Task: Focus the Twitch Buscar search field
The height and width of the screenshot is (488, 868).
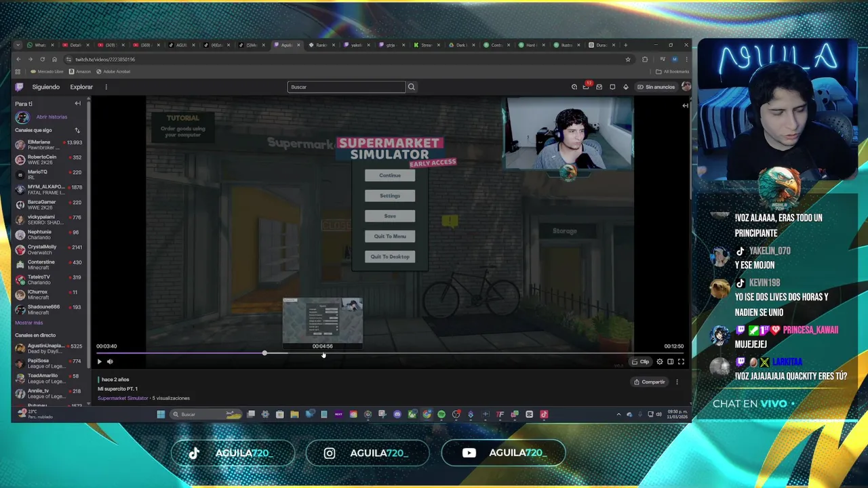Action: pyautogui.click(x=346, y=87)
